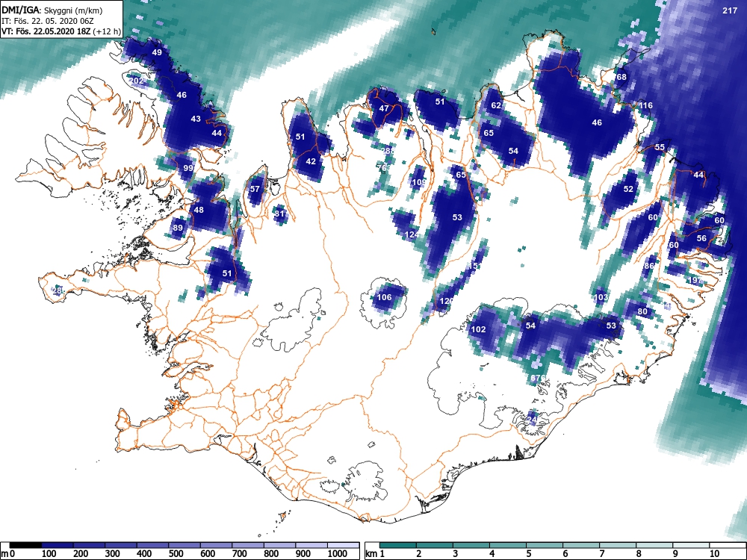Click the visibility value 109

[x=419, y=182]
